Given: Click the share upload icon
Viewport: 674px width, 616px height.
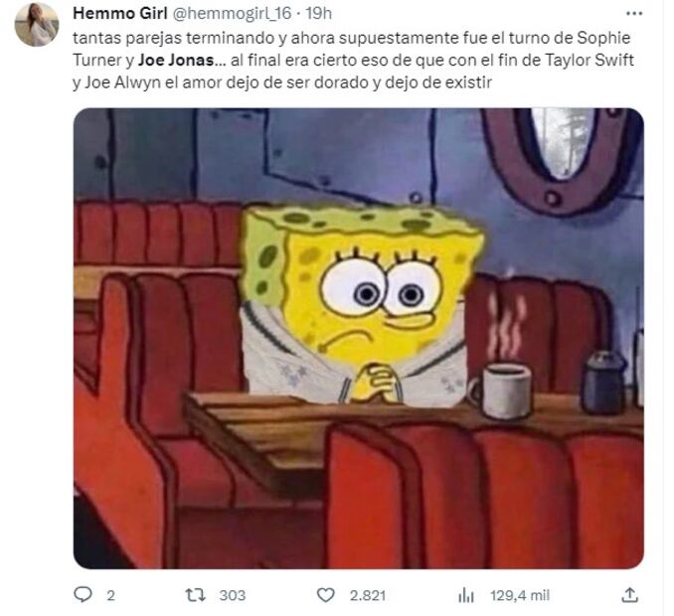Looking at the screenshot, I should pyautogui.click(x=629, y=595).
